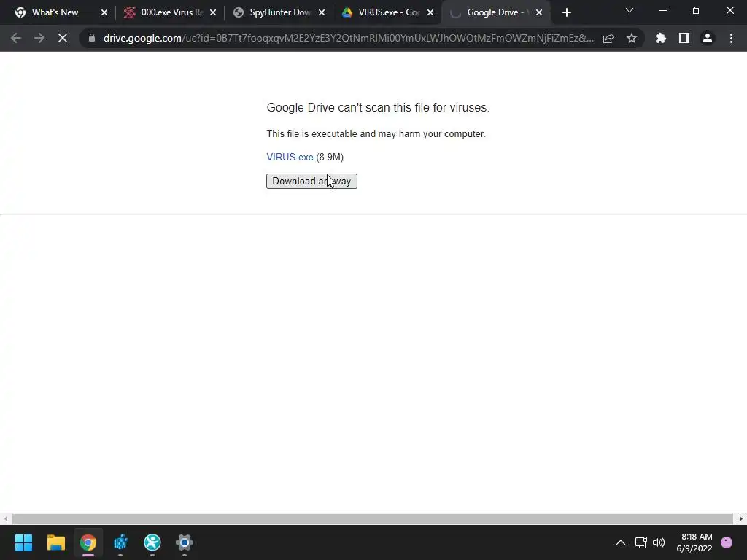Close the 000.exe Virus tab
This screenshot has height=560, width=747.
[x=213, y=12]
